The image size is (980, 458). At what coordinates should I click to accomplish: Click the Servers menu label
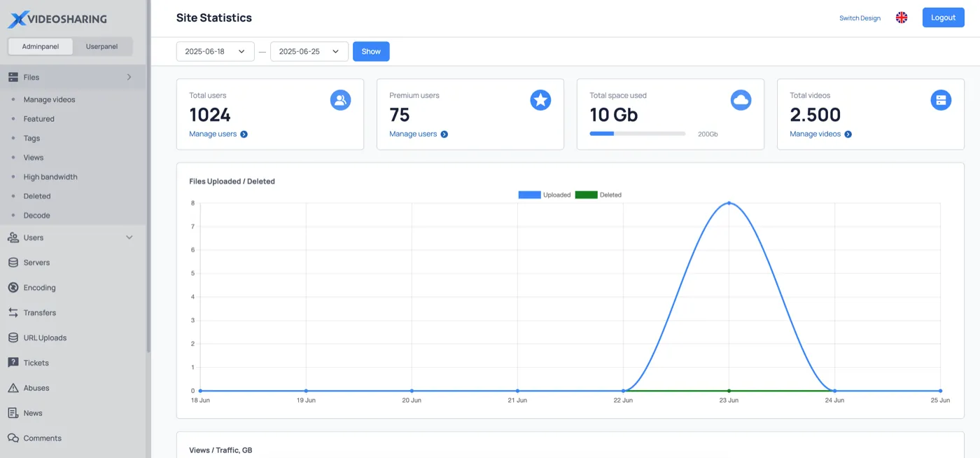(x=36, y=263)
